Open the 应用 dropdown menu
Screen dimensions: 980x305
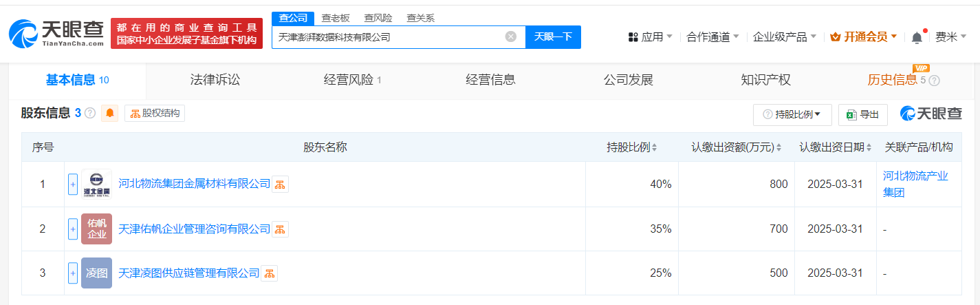[651, 37]
